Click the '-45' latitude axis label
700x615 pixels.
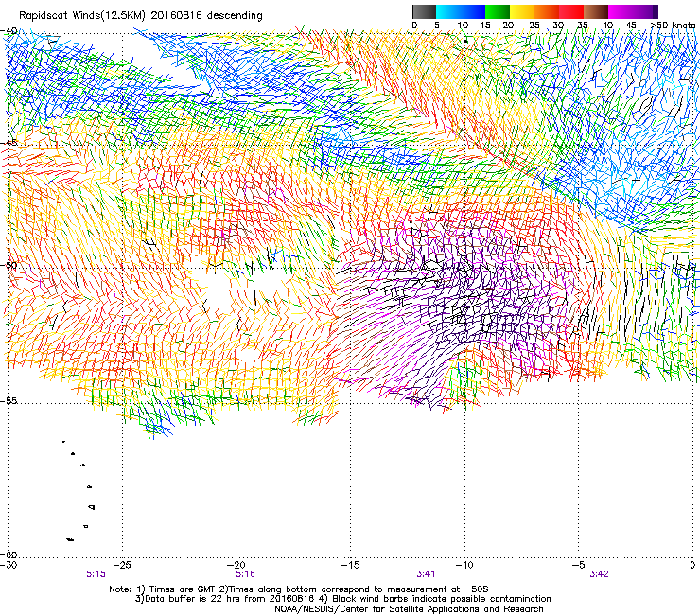point(9,143)
